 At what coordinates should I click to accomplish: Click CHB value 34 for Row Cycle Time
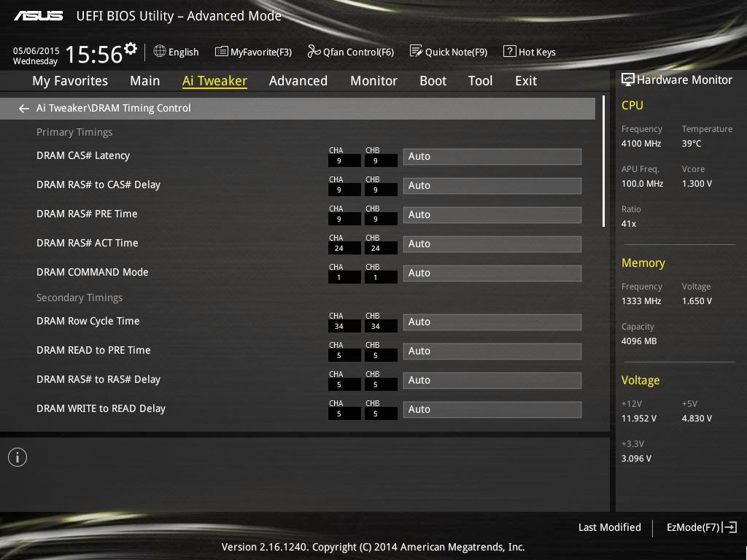pos(381,326)
